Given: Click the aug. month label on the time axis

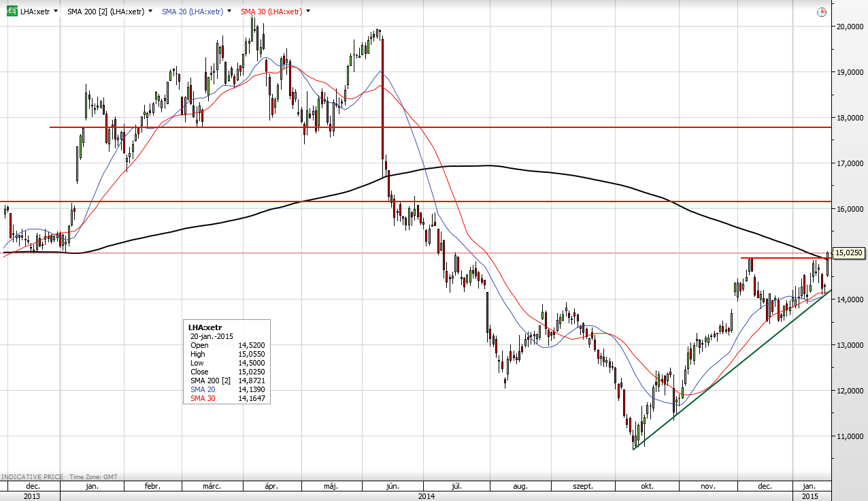Looking at the screenshot, I should (x=520, y=486).
